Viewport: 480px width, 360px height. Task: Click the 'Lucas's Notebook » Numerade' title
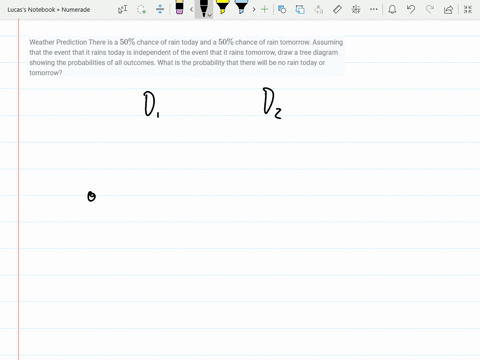click(x=49, y=10)
